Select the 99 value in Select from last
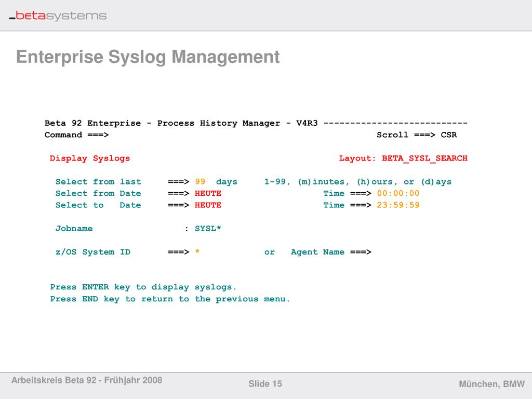Image resolution: width=532 pixels, height=399 pixels. pos(200,181)
